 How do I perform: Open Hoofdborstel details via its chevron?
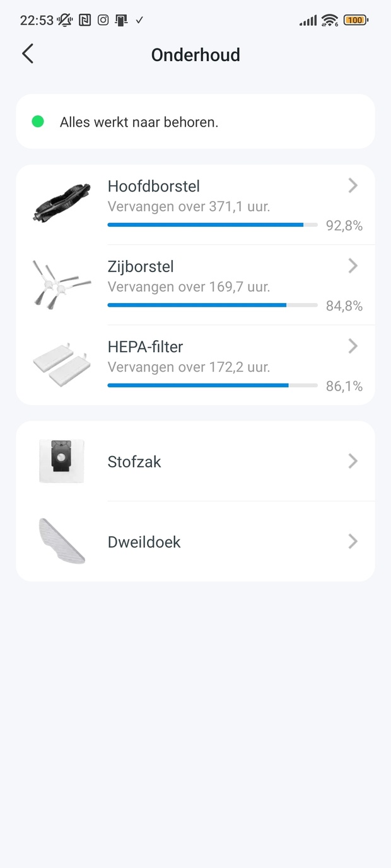(x=353, y=185)
